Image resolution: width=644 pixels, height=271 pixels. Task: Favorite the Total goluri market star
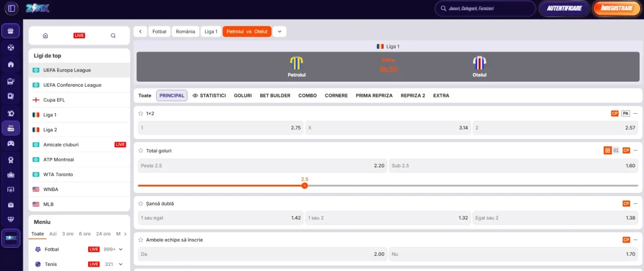pos(141,151)
